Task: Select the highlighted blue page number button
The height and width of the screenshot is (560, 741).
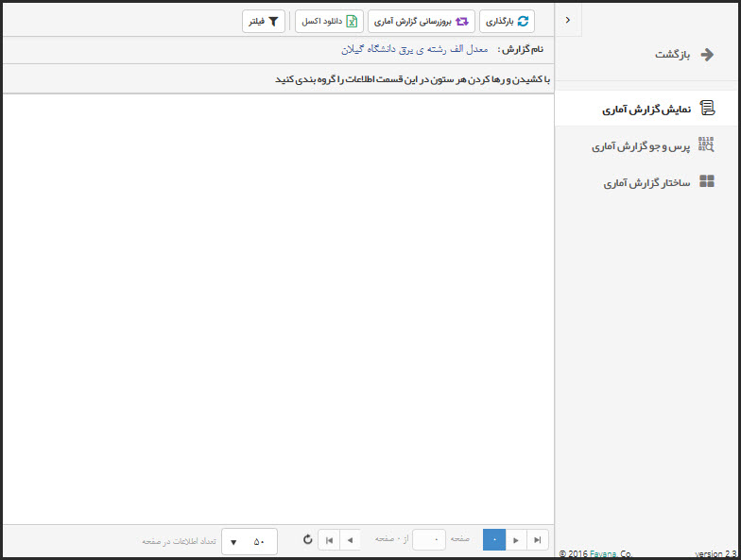Action: coord(494,540)
